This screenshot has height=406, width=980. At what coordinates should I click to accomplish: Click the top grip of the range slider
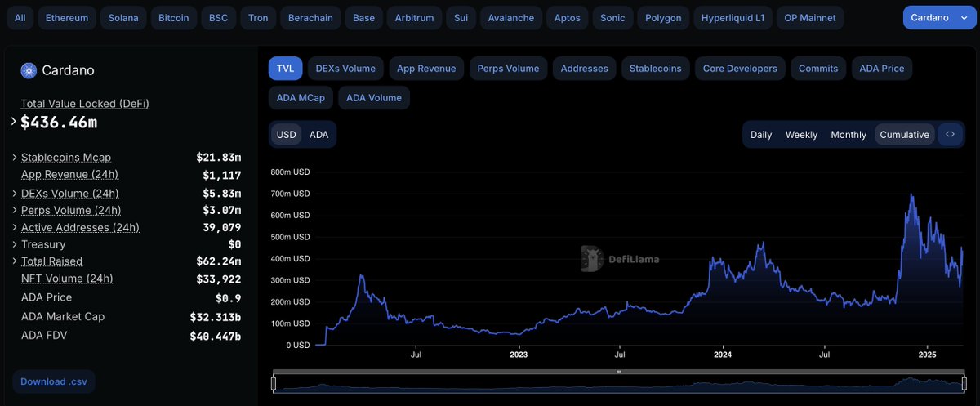(619, 372)
